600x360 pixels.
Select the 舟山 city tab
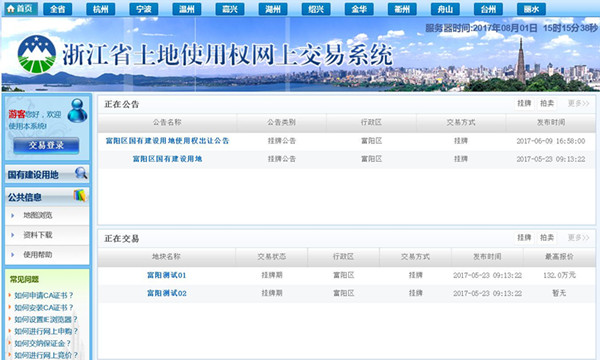[x=445, y=9]
